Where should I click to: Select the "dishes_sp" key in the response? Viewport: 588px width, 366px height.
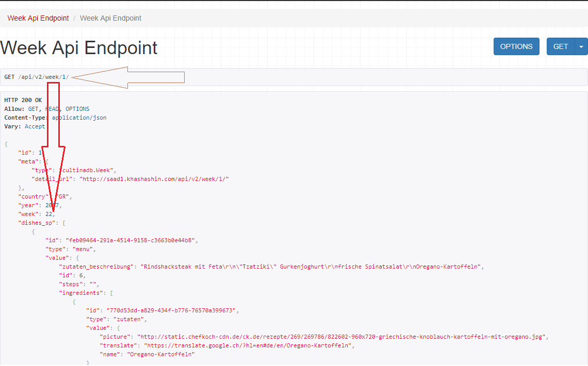(x=36, y=223)
